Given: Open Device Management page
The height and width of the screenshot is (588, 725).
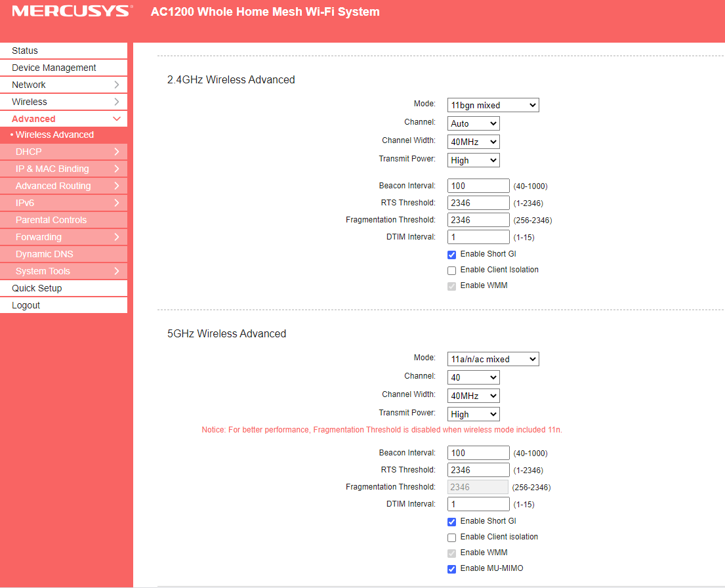Looking at the screenshot, I should [64, 68].
